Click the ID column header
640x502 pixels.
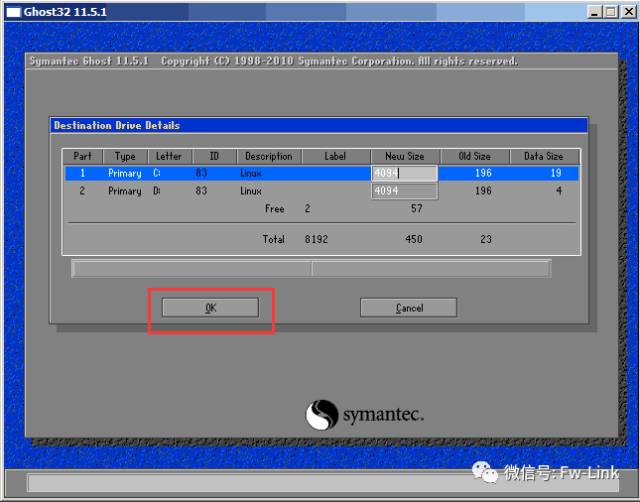214,156
